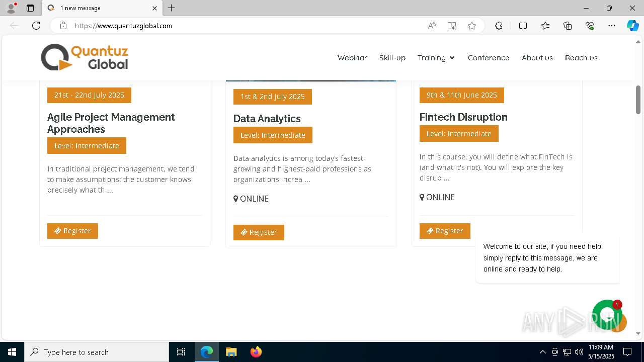Open the Windows Start menu
644x362 pixels.
pyautogui.click(x=12, y=352)
